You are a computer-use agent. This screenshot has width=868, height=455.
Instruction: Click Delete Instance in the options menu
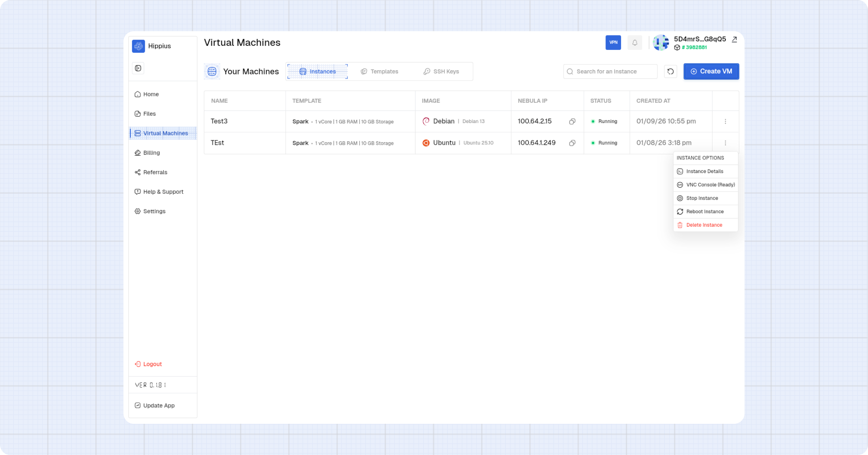coord(704,225)
